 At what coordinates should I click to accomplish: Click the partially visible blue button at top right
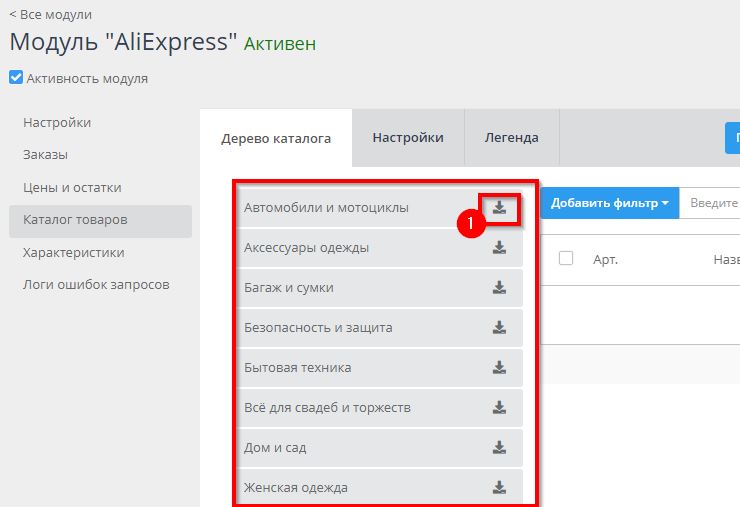click(x=732, y=138)
